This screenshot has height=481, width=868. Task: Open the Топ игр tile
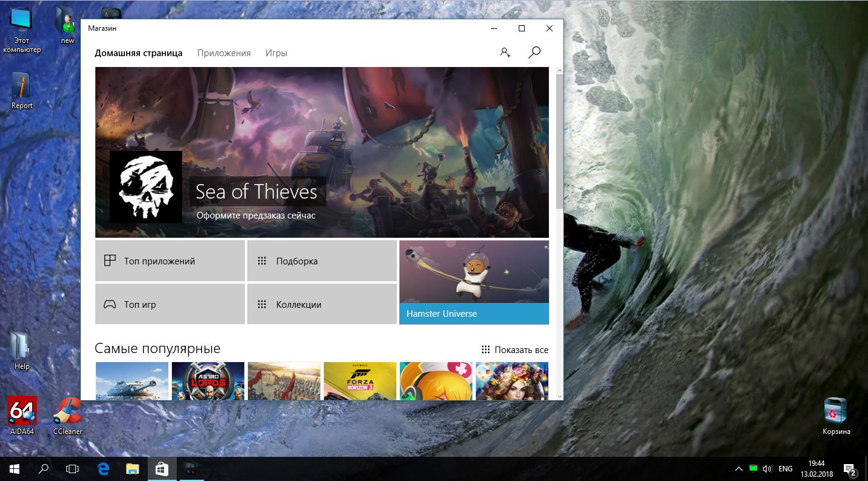pyautogui.click(x=170, y=304)
